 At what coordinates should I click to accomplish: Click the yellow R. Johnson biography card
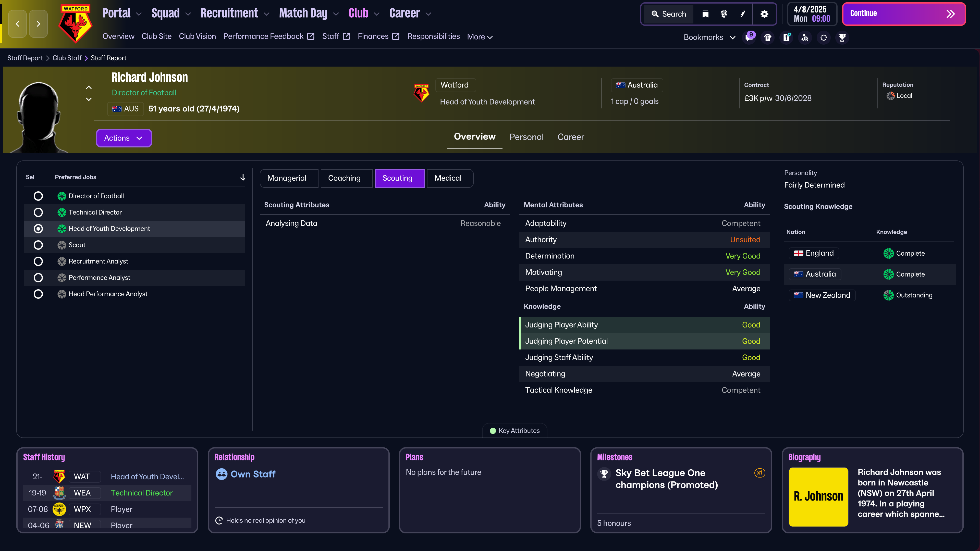[x=818, y=496]
